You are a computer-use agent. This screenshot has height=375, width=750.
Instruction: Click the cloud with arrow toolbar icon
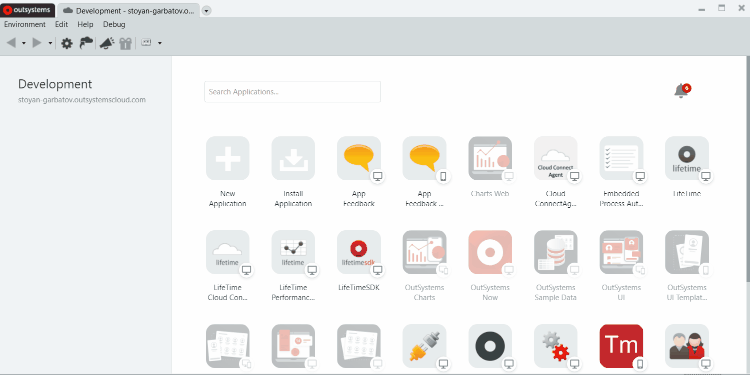86,43
